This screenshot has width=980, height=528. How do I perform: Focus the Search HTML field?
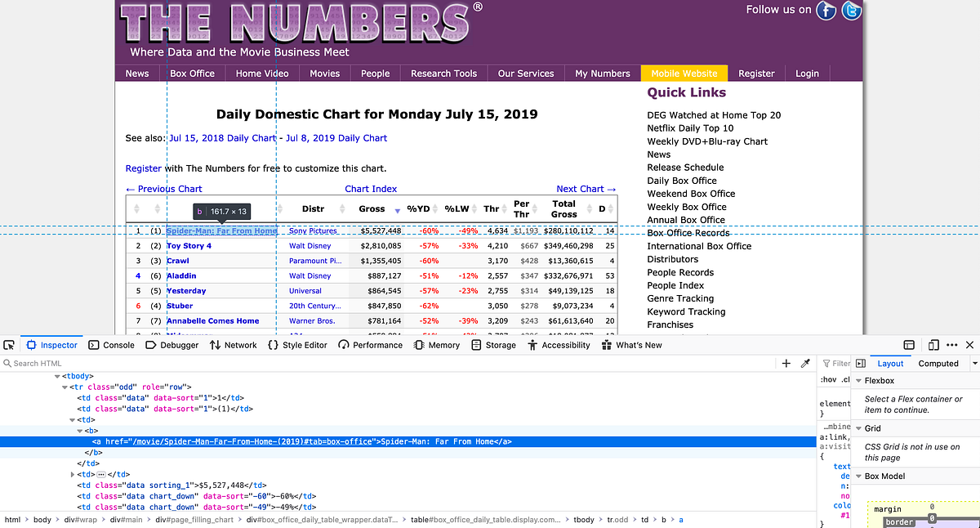click(x=388, y=363)
